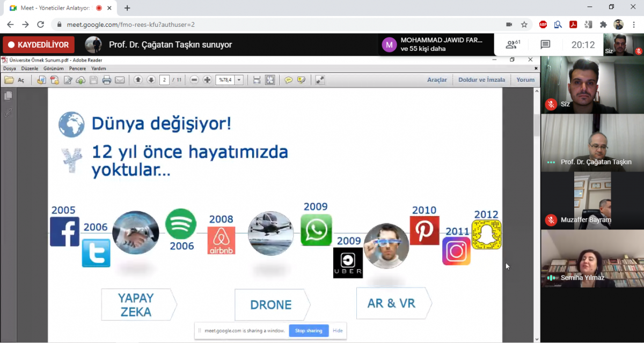Go to next page with down arrow
Image resolution: width=644 pixels, height=343 pixels.
[x=151, y=80]
